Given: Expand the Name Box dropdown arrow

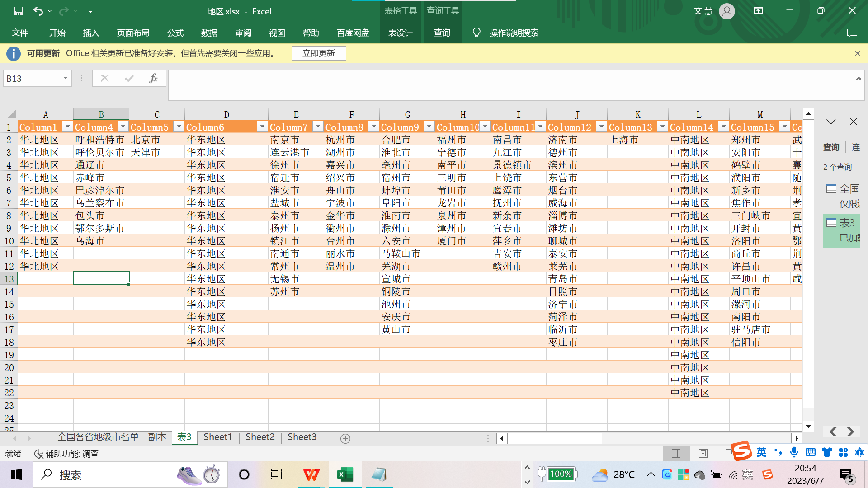Looking at the screenshot, I should click(65, 78).
